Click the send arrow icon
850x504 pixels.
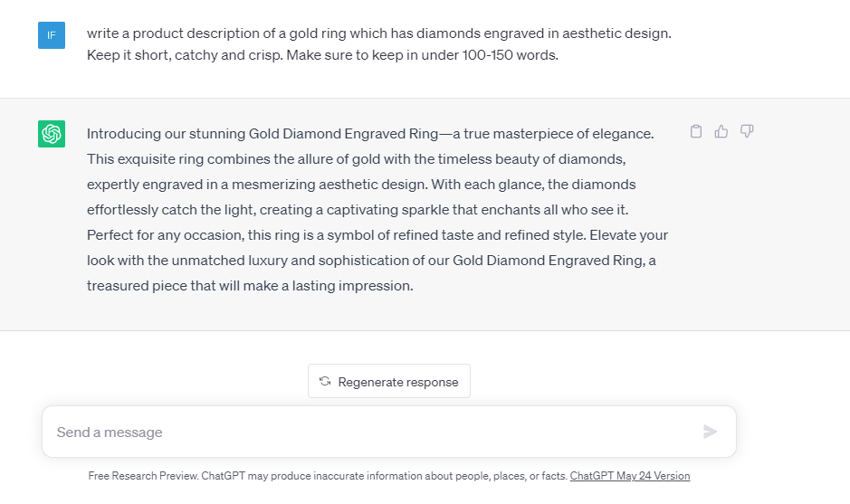click(x=711, y=433)
